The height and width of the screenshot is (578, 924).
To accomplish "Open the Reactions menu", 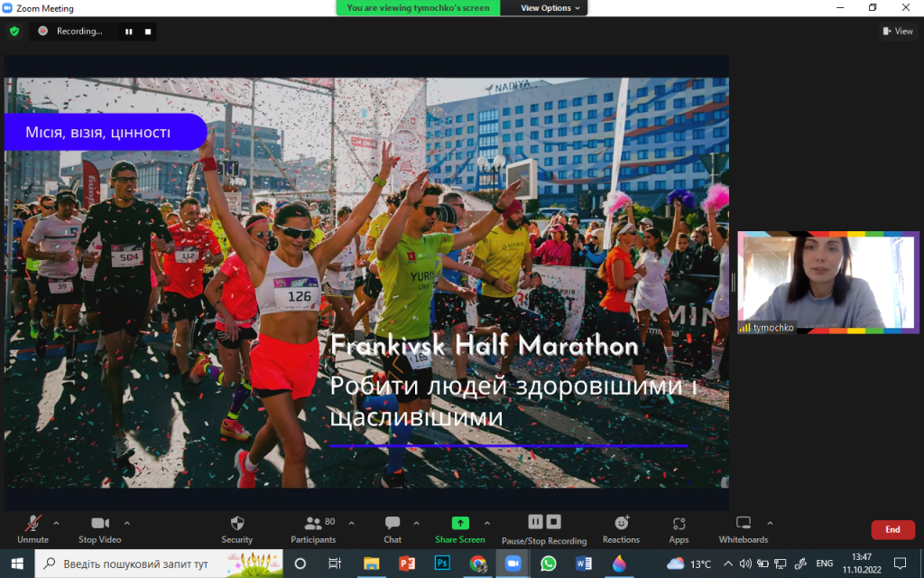I will 621,524.
